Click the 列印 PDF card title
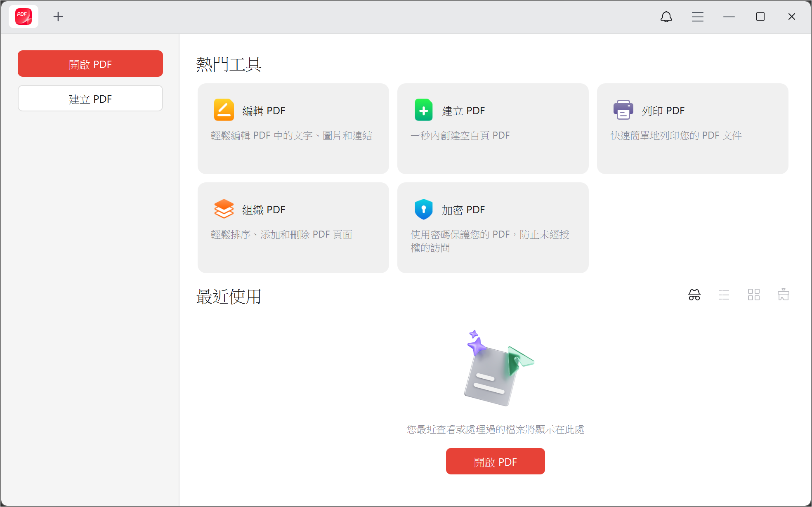 [663, 111]
